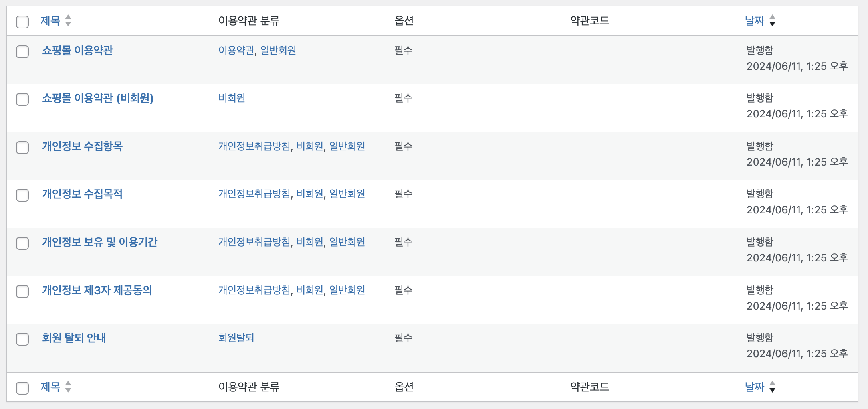Sort by 제목 using header sort arrows
This screenshot has height=409, width=868.
(x=68, y=20)
